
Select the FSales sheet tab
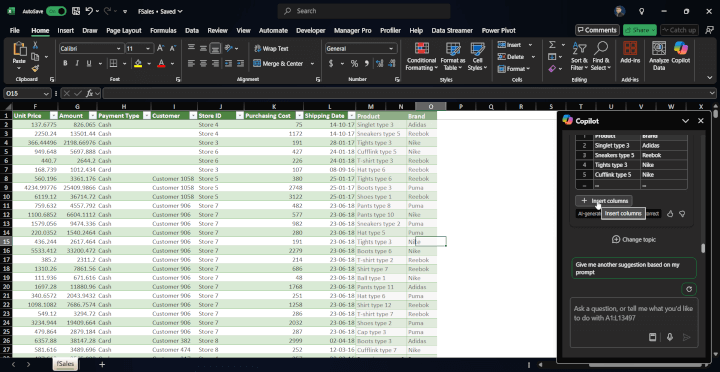65,364
